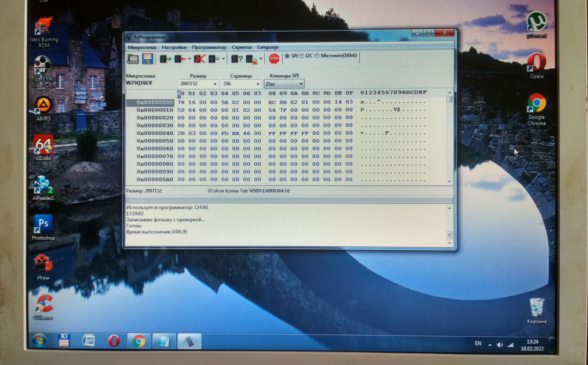Click hex row address 0x00000000
The width and height of the screenshot is (588, 365).
[155, 102]
